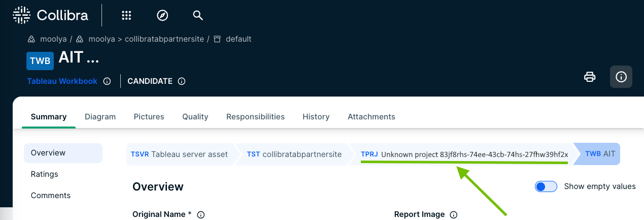Image resolution: width=644 pixels, height=220 pixels.
Task: Select the History tab
Action: 316,117
